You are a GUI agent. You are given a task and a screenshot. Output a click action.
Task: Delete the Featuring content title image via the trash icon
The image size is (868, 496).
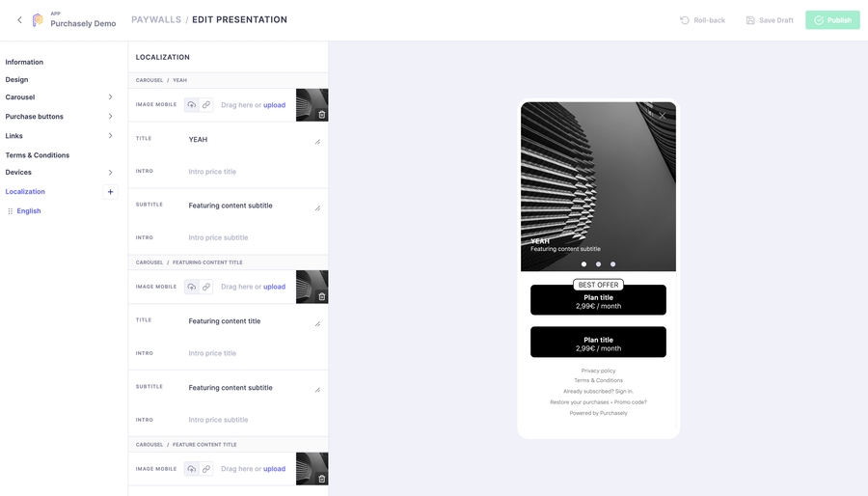tap(321, 296)
